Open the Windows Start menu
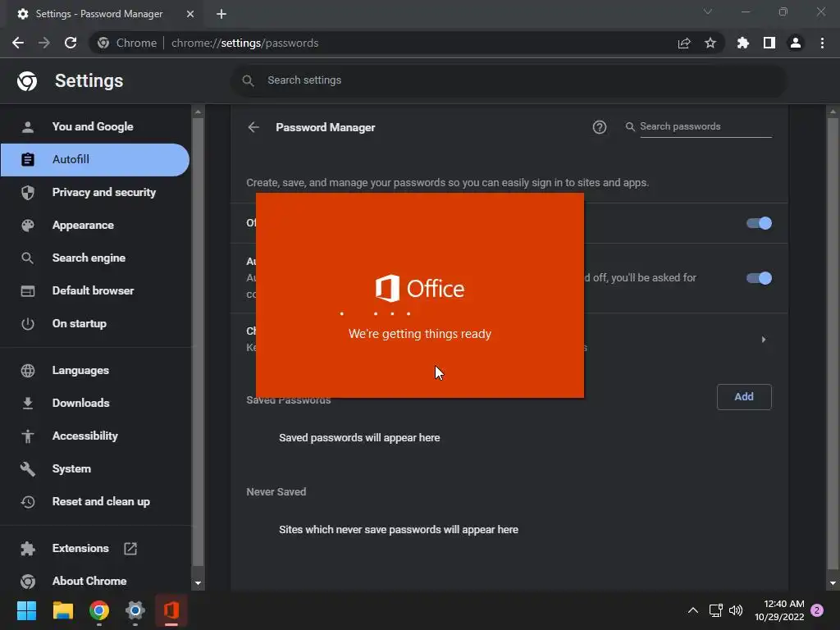 26,610
